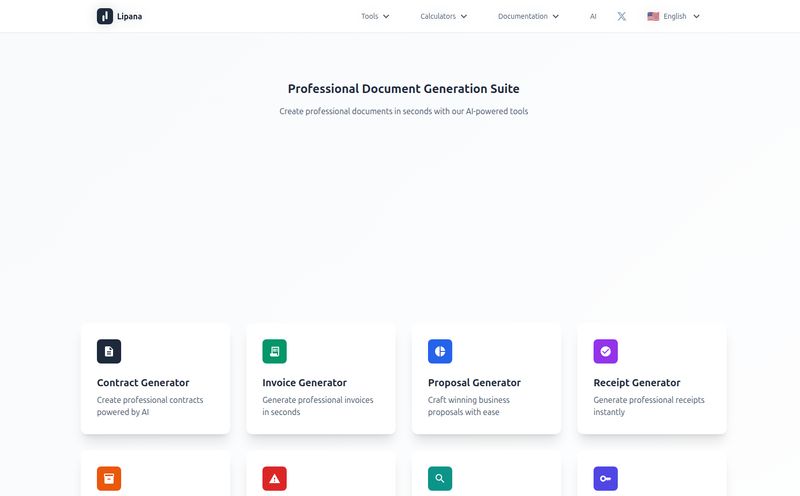This screenshot has width=800, height=496.
Task: Click 'Generate professional invoices in seconds'
Action: coord(318,406)
